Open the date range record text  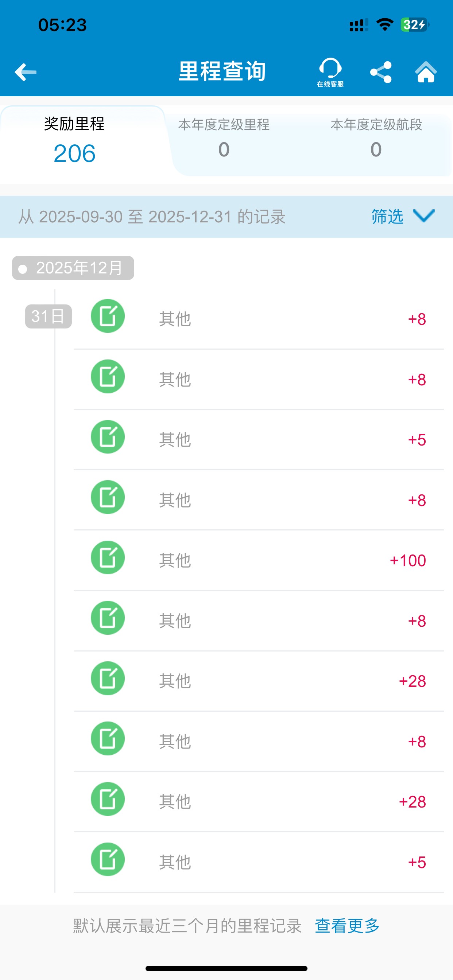click(x=152, y=217)
